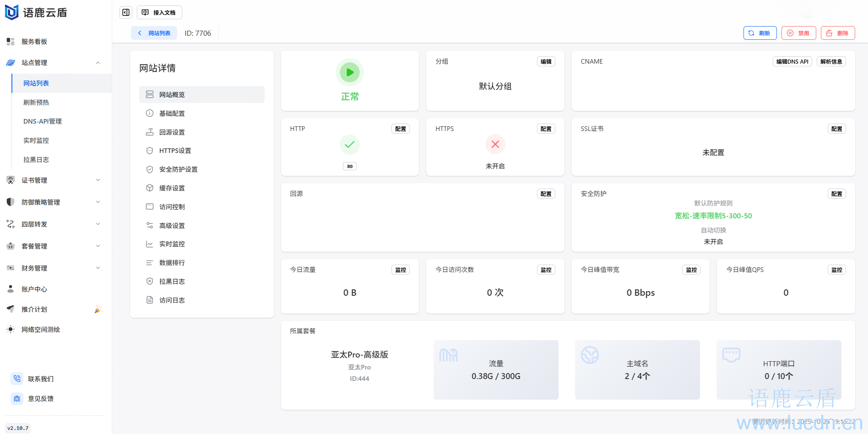Click the green play status icon
Viewport: 868px width, 434px height.
[x=350, y=72]
